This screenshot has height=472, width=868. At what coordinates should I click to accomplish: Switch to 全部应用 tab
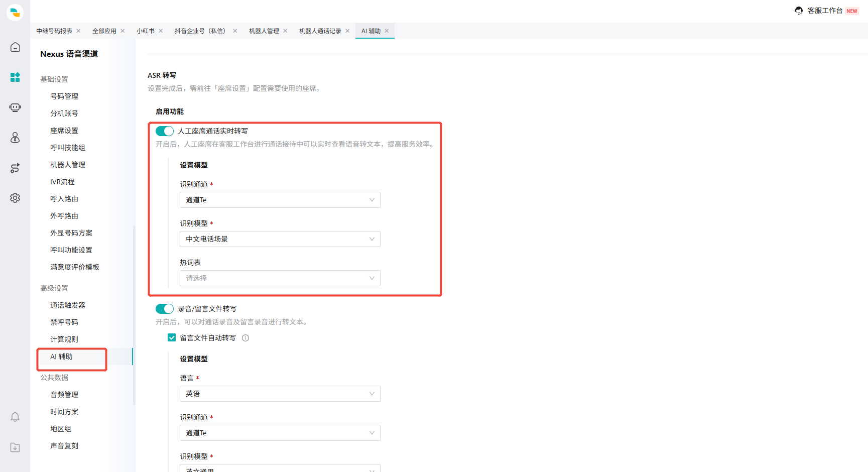coord(104,31)
